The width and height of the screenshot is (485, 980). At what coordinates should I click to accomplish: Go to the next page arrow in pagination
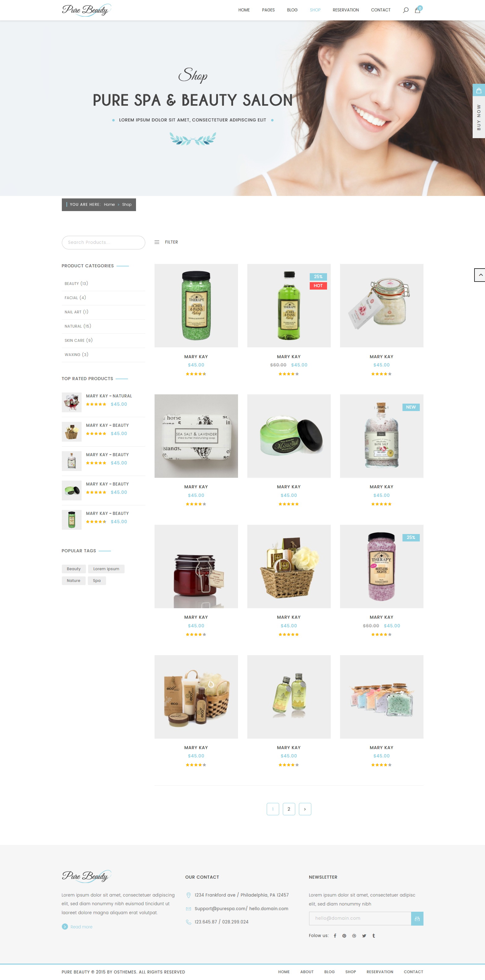pos(305,809)
